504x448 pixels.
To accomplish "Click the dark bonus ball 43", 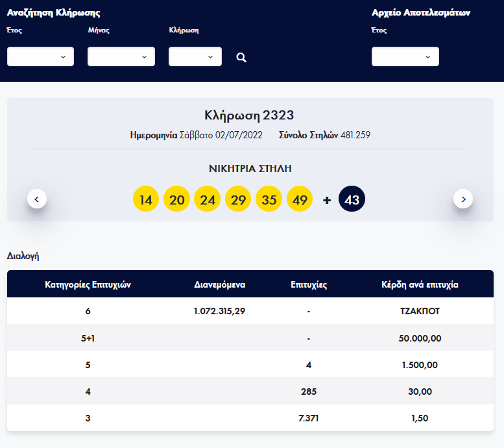I will point(352,199).
